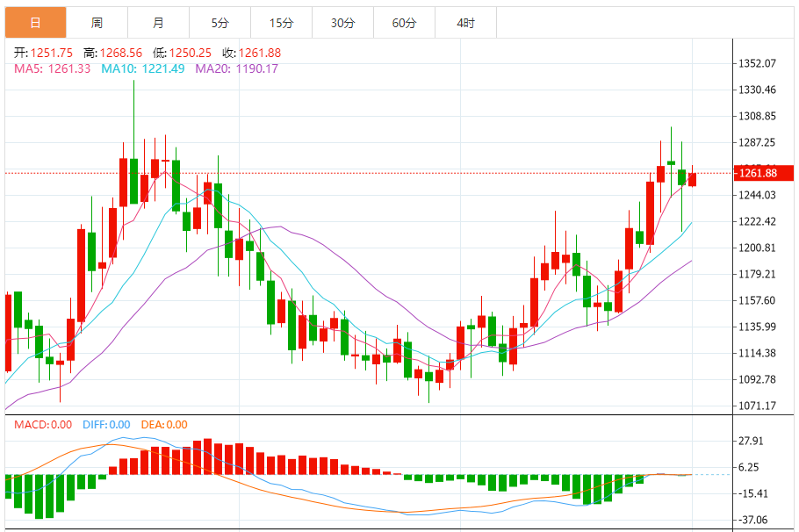This screenshot has height=532, width=799.
Task: Click the MA20: 1190.17 indicator label
Action: (236, 68)
